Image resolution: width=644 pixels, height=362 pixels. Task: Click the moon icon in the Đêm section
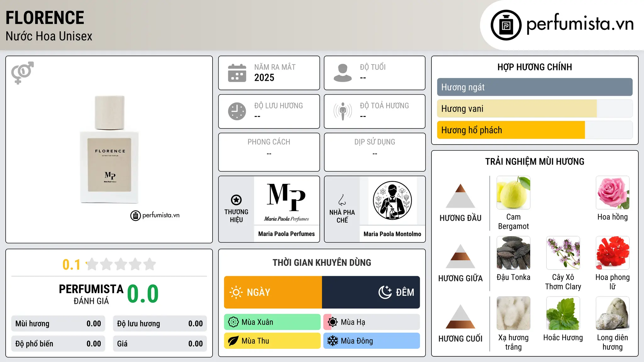385,292
